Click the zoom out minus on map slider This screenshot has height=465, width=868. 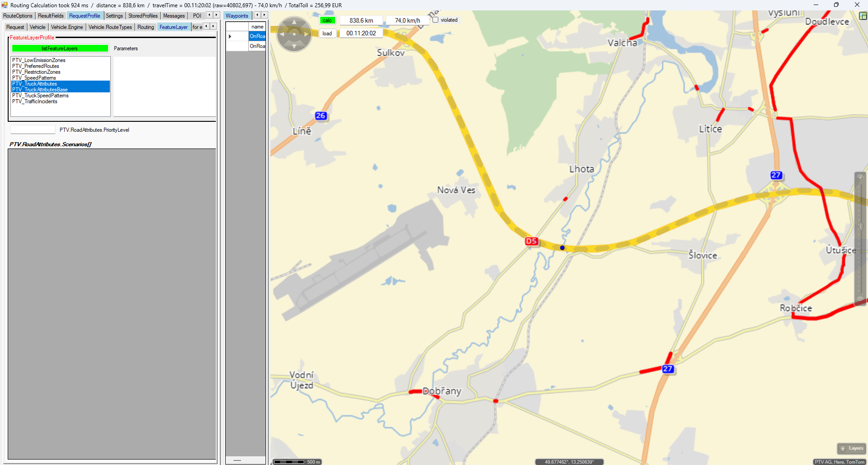860,299
